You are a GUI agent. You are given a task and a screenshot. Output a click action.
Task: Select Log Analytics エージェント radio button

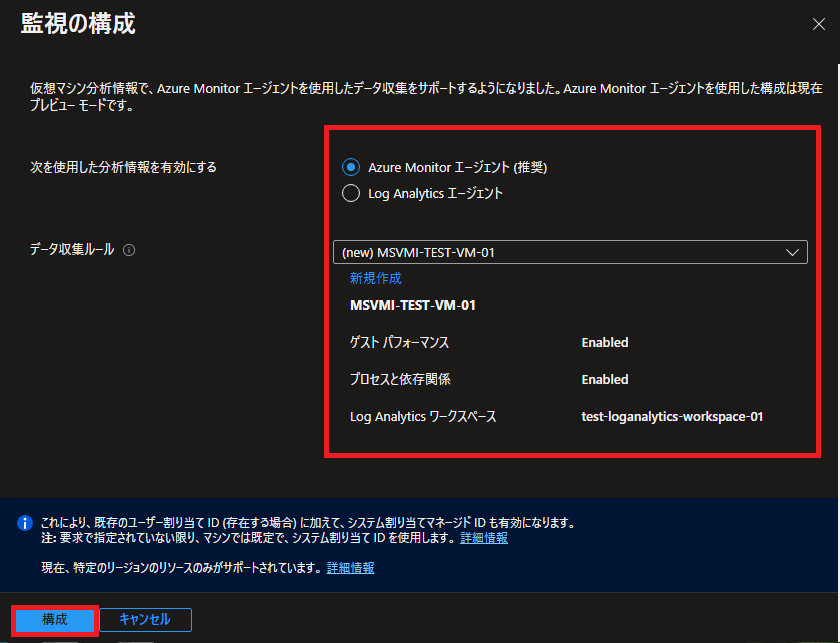tap(351, 193)
